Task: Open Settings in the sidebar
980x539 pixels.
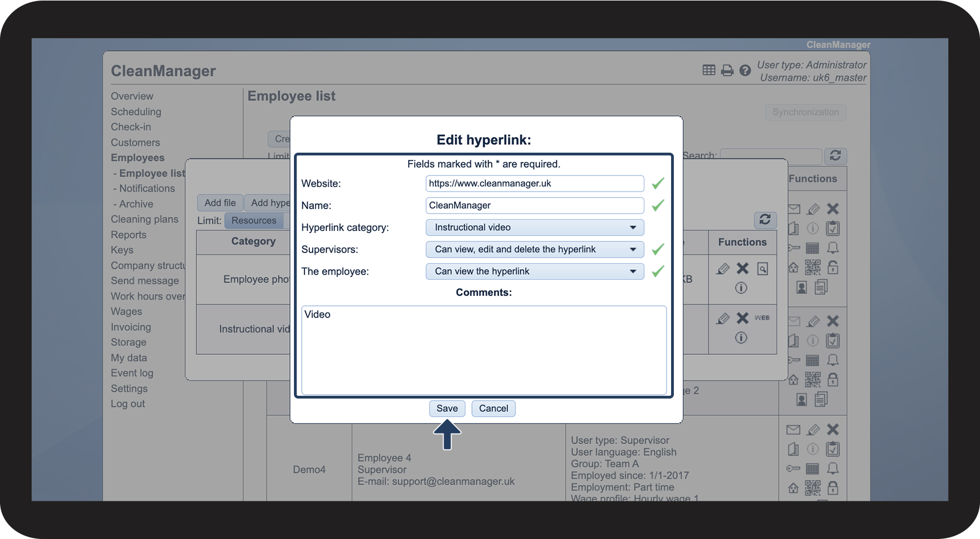Action: point(129,389)
